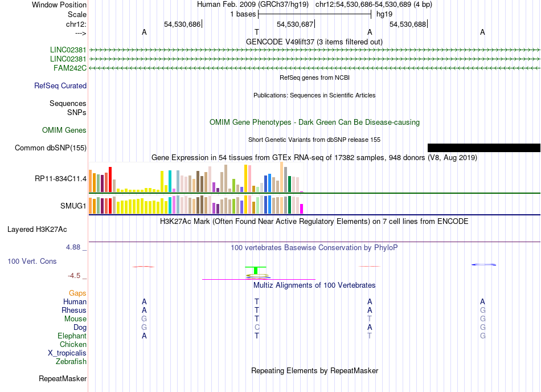Select the Mouse alignment row label
This screenshot has height=392, width=541.
[x=75, y=319]
